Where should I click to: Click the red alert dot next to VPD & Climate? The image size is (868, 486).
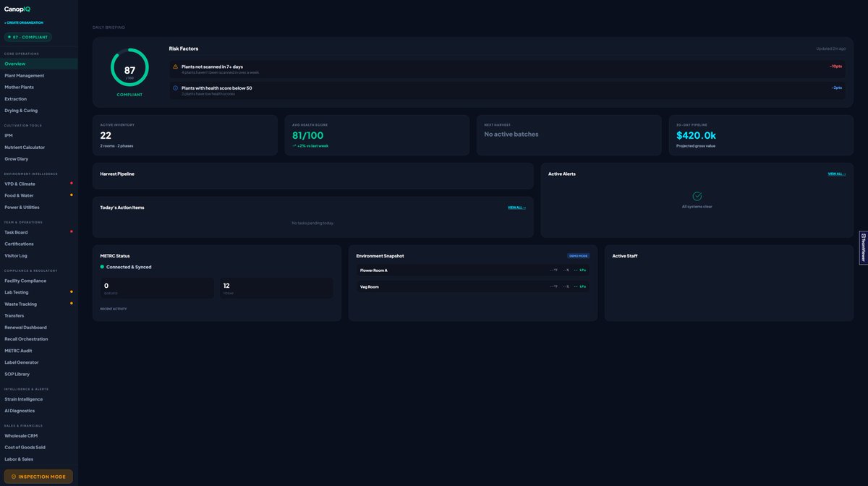pos(71,183)
